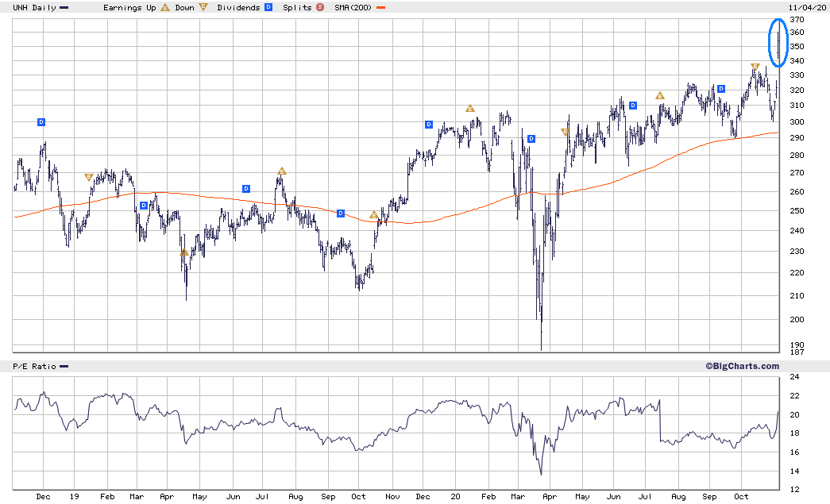
Task: Select the dividend marker from September 2019
Action: pyautogui.click(x=341, y=214)
